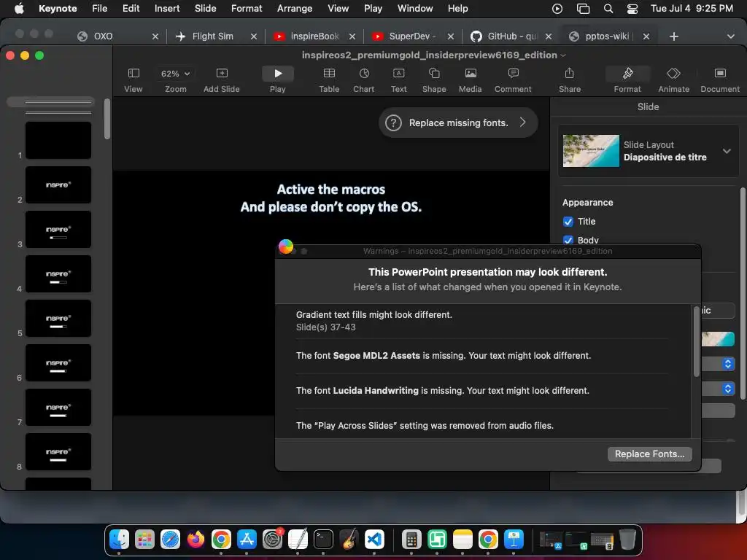The height and width of the screenshot is (560, 747).
Task: Open a new browser tab with plus
Action: [x=673, y=36]
